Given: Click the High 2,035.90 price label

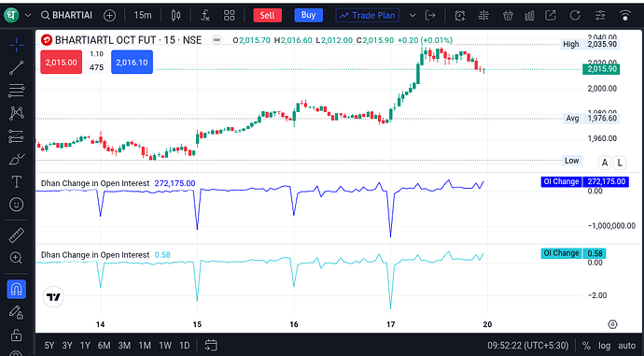Looking at the screenshot, I should coord(591,45).
